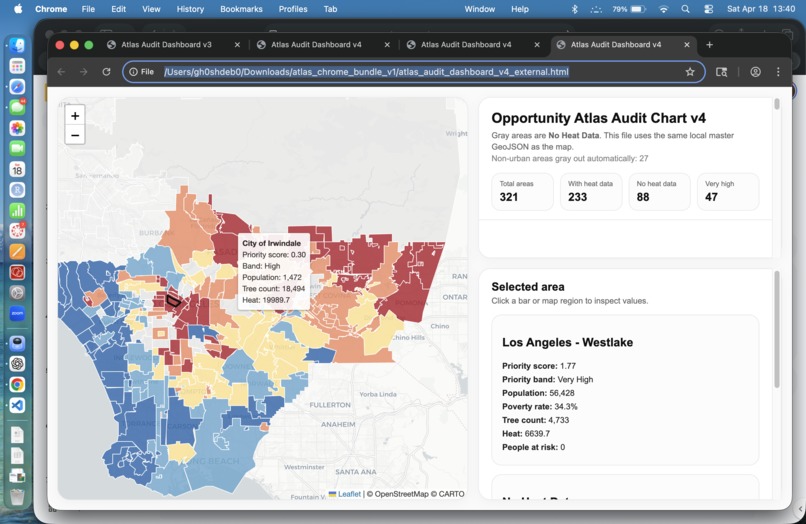Open Photos from the Dock
The height and width of the screenshot is (524, 806).
click(x=17, y=128)
